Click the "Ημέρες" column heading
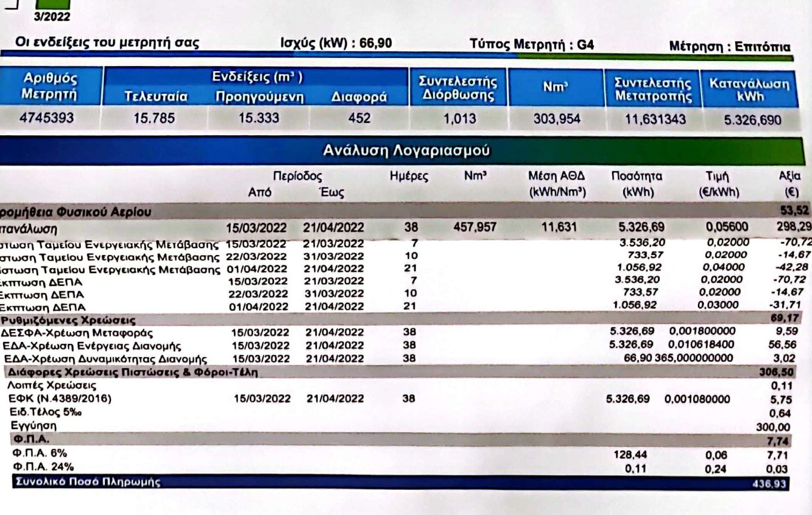The width and height of the screenshot is (812, 515). (x=409, y=176)
